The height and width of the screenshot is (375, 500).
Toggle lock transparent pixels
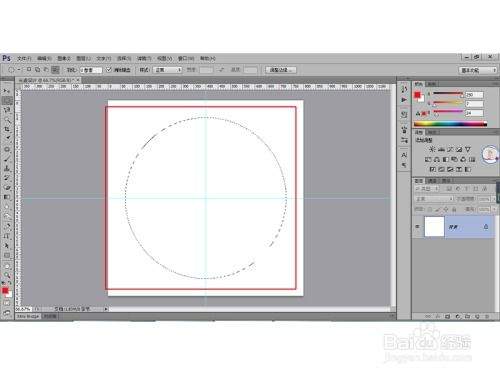click(x=430, y=209)
